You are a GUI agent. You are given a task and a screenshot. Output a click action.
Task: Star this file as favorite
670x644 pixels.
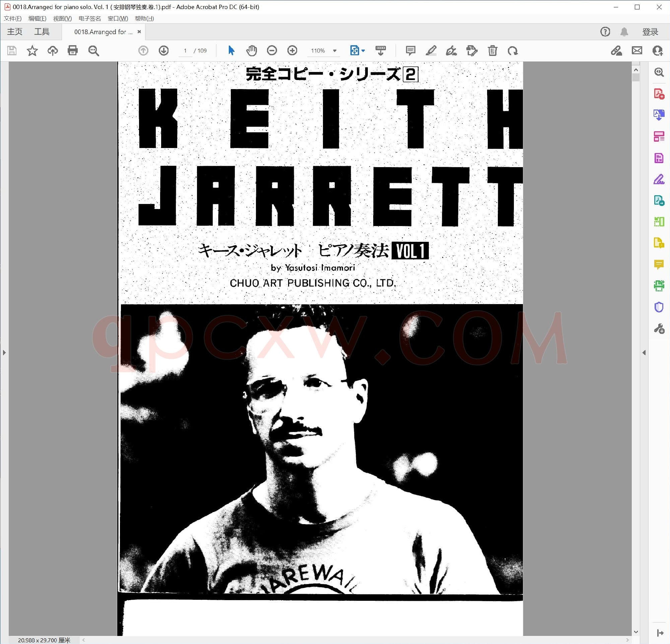click(x=32, y=51)
